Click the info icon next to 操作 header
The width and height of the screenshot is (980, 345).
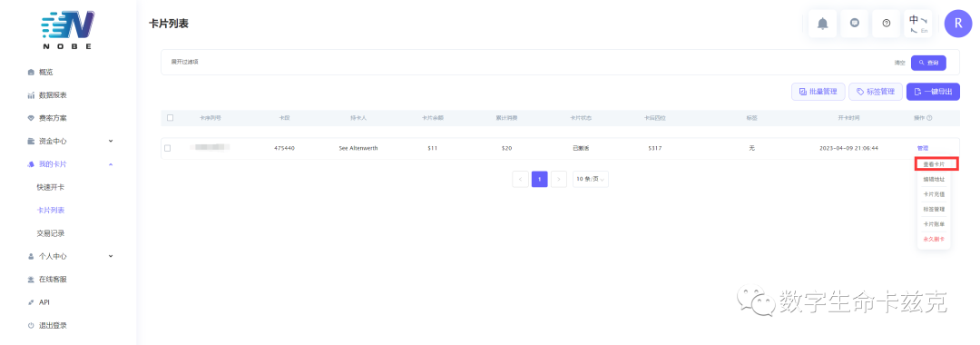pyautogui.click(x=929, y=117)
